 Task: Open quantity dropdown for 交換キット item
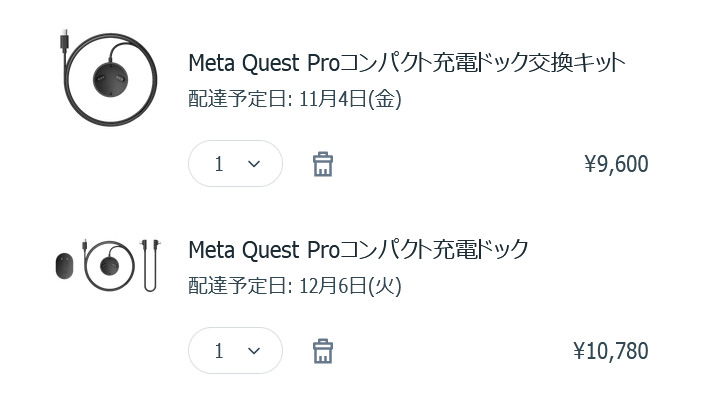[235, 164]
